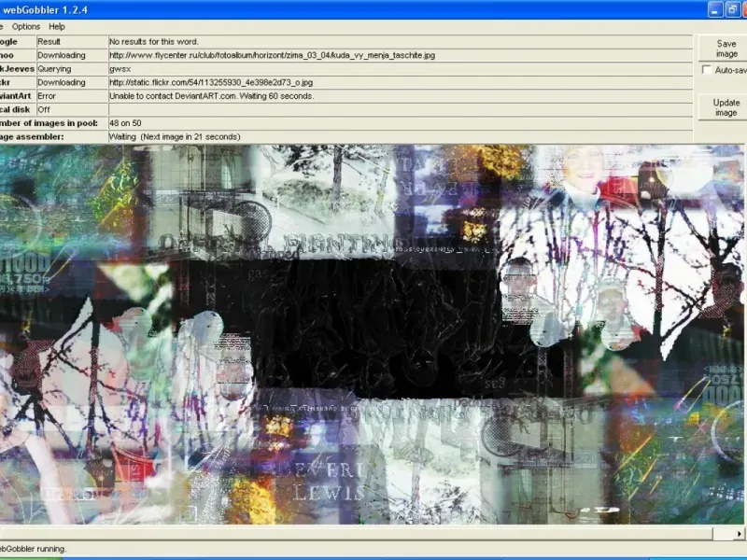Toggle the Auto-save checkbox
747x560 pixels.
[707, 70]
